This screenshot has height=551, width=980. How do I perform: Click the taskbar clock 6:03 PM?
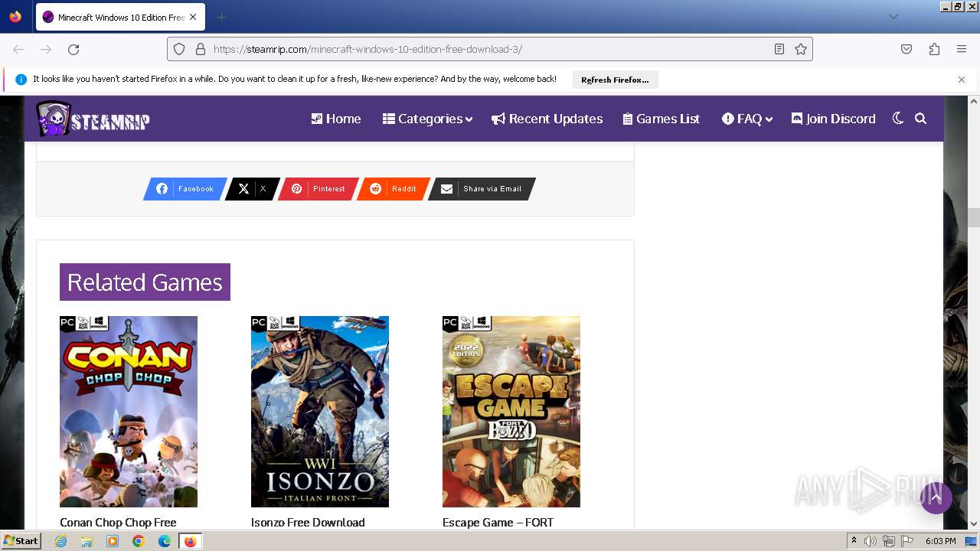coord(940,541)
